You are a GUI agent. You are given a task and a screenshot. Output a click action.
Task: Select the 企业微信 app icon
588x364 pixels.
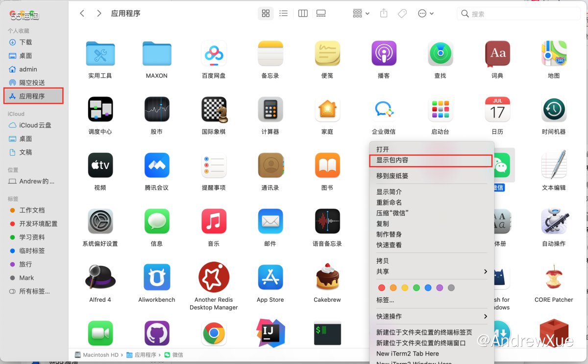point(384,109)
